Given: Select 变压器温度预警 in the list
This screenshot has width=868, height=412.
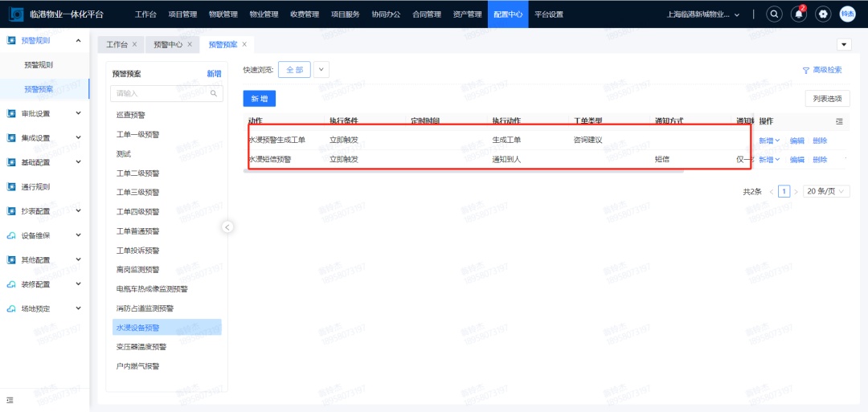Looking at the screenshot, I should [x=141, y=347].
